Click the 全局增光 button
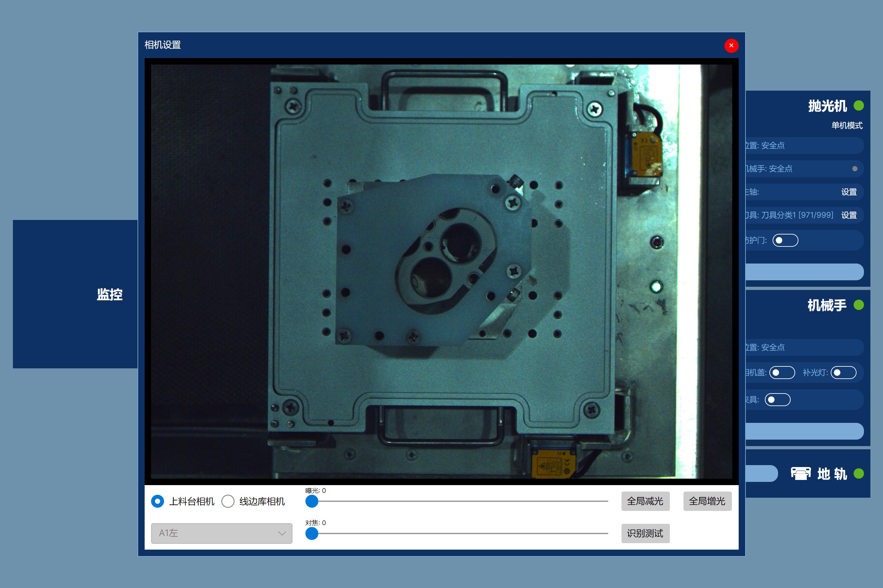The image size is (883, 588). (x=707, y=501)
